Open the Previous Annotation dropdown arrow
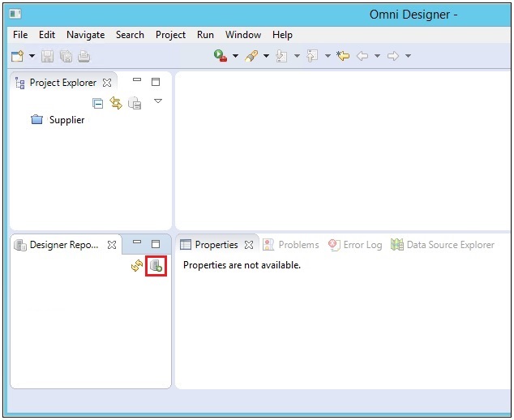This screenshot has height=420, width=514. (328, 56)
